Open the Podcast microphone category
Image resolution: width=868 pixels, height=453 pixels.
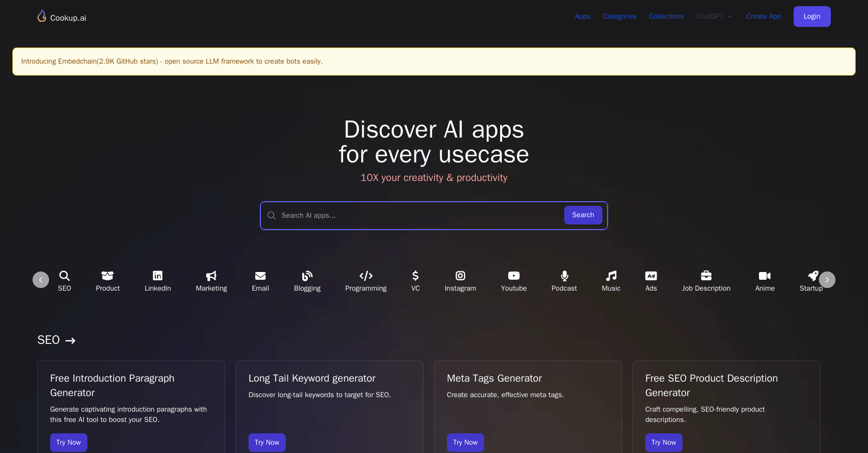click(x=564, y=276)
